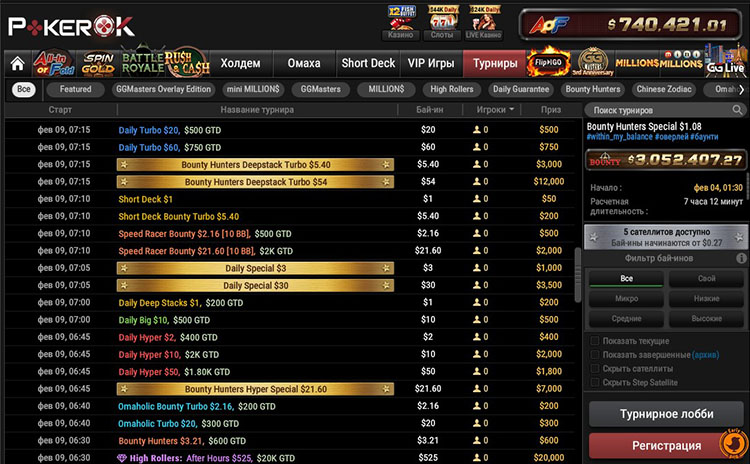Click the 'Регистрация' button

(x=666, y=446)
